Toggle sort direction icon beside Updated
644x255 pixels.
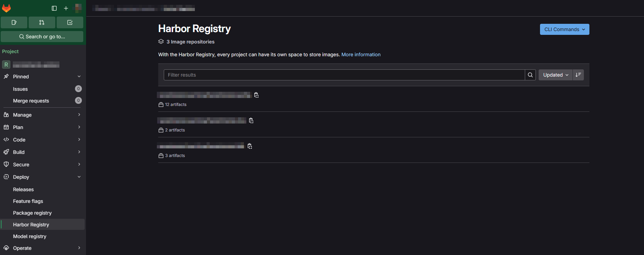[x=578, y=75]
